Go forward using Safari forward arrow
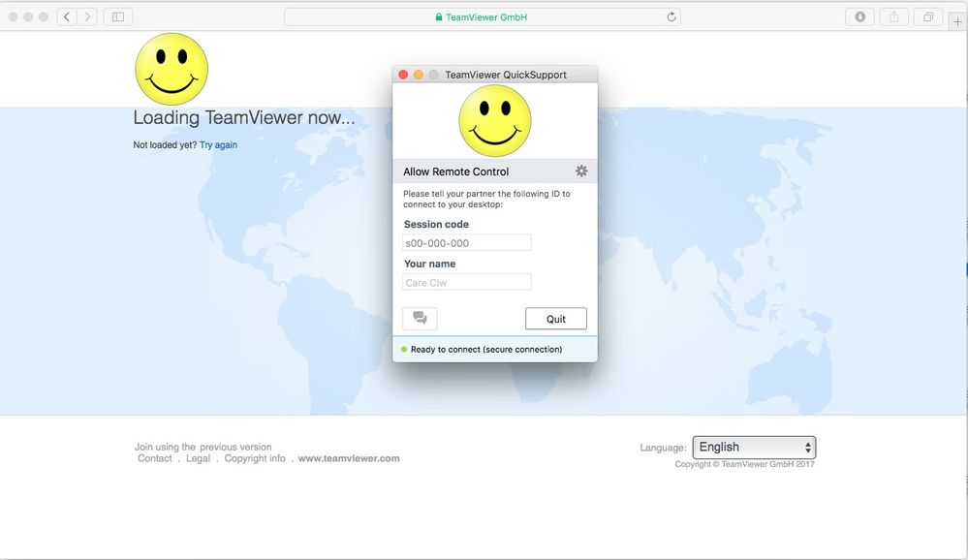The height and width of the screenshot is (560, 968). [87, 16]
